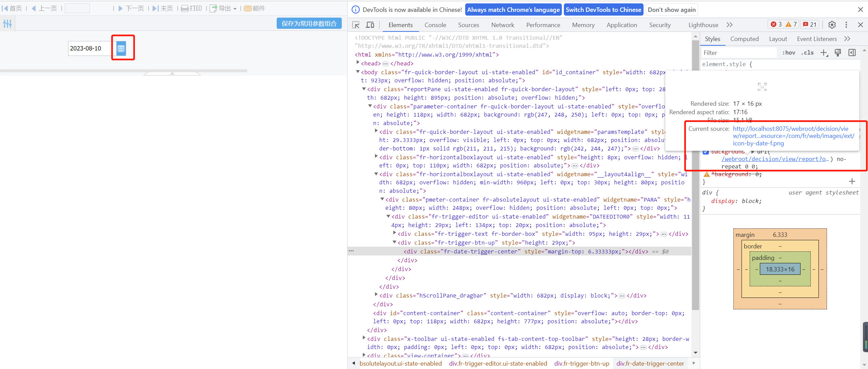
Task: Click the issues badge showing 21
Action: pos(810,24)
